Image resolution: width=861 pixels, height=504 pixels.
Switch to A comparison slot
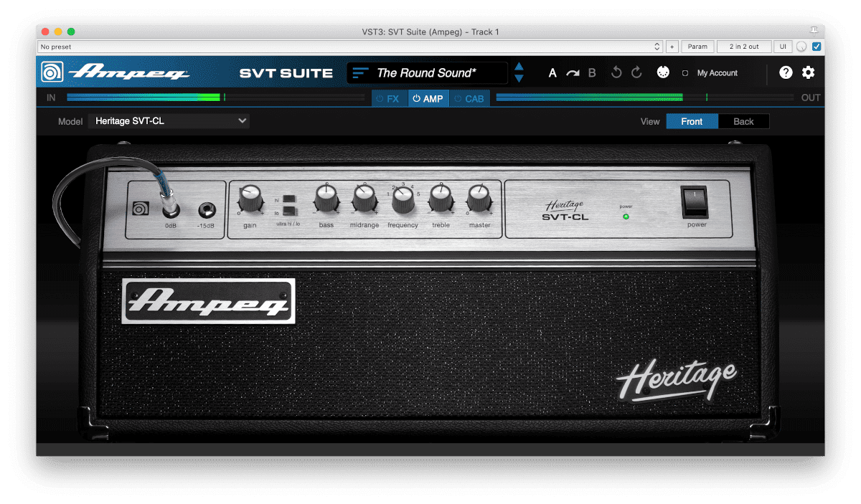pyautogui.click(x=552, y=73)
